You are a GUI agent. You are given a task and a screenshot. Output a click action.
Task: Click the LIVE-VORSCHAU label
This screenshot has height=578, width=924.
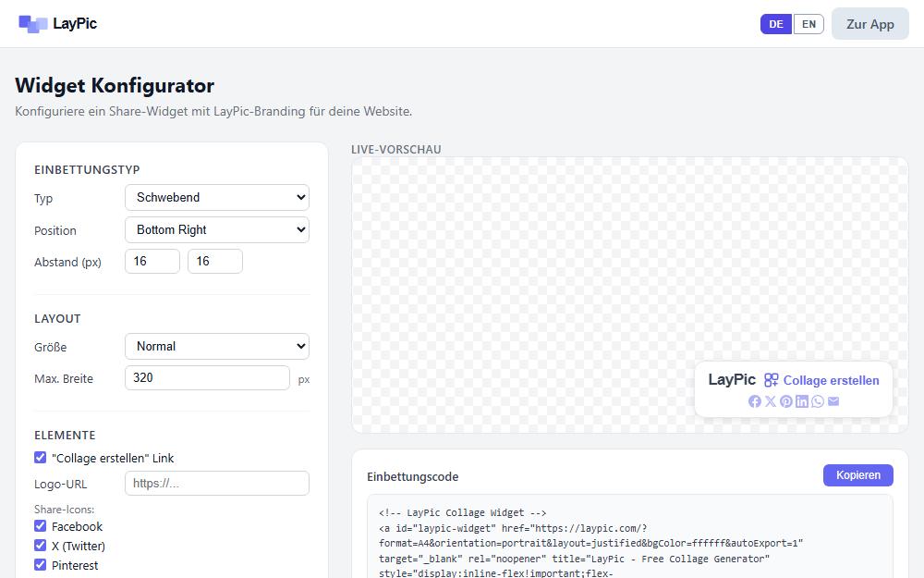pyautogui.click(x=396, y=150)
